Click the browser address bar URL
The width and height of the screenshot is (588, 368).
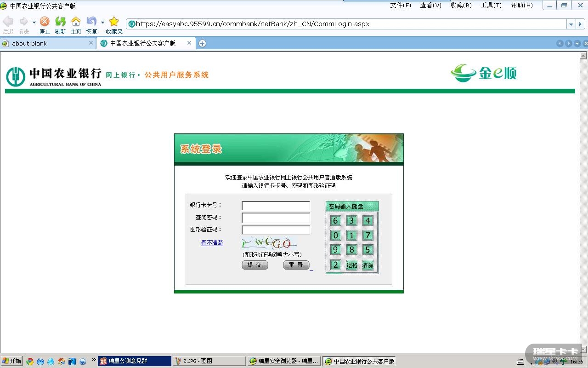[x=347, y=24]
